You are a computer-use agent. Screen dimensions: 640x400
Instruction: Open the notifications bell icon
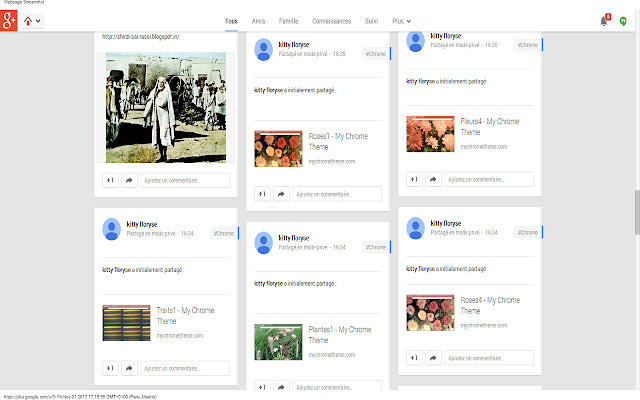604,21
